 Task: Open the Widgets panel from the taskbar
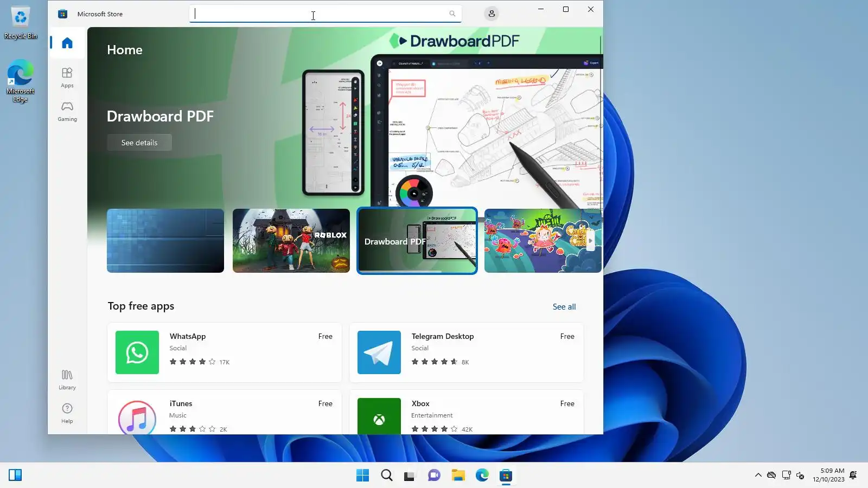[x=15, y=476]
